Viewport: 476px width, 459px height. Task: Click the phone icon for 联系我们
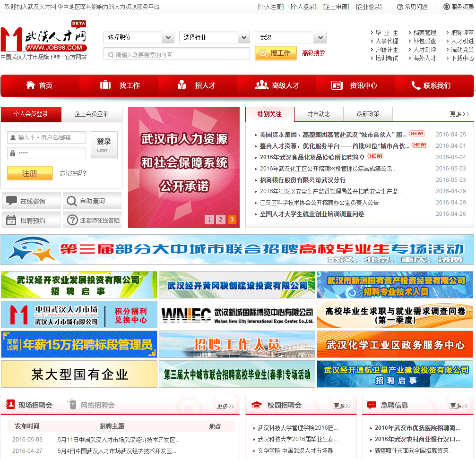pyautogui.click(x=415, y=85)
